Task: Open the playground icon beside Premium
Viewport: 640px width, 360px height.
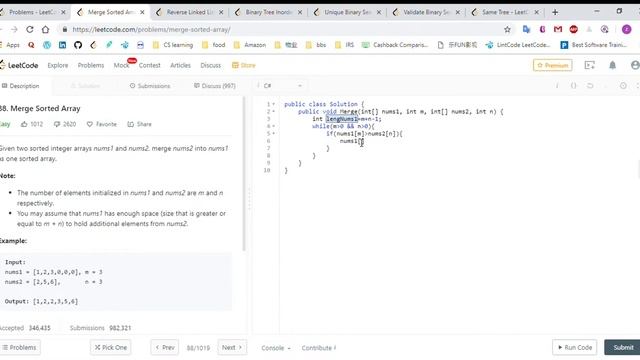Action: pyautogui.click(x=589, y=65)
